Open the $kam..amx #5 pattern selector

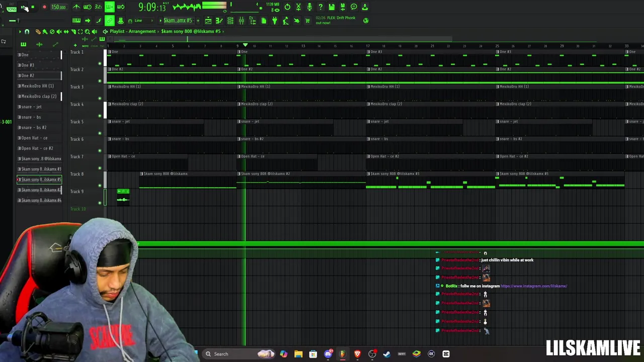[178, 21]
